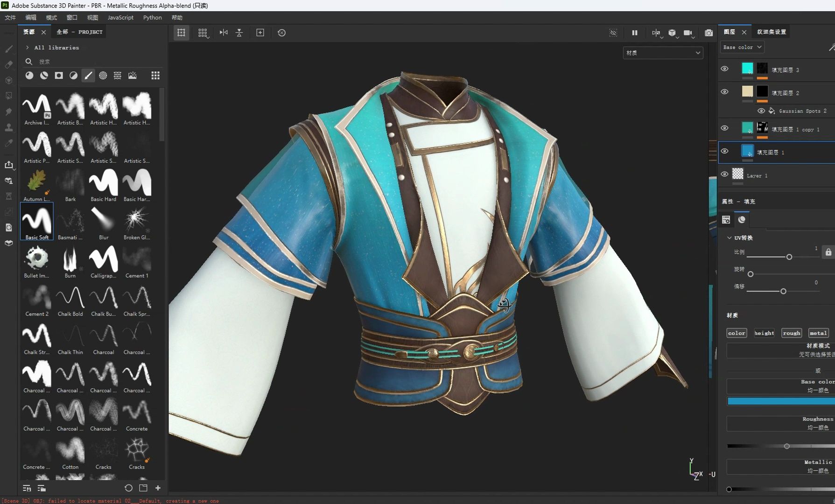This screenshot has height=504, width=835.
Task: Open the Export textures upload icon
Action: coord(8,164)
